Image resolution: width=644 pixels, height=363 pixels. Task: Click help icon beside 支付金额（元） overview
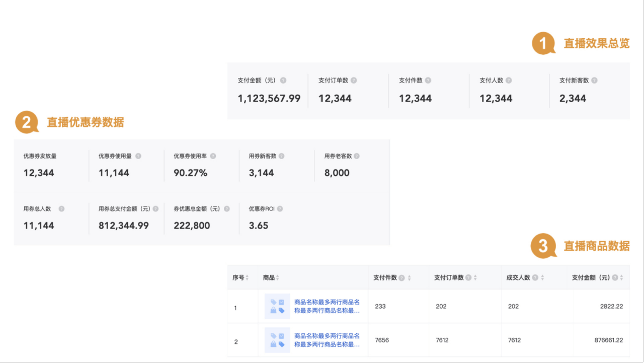pyautogui.click(x=283, y=81)
